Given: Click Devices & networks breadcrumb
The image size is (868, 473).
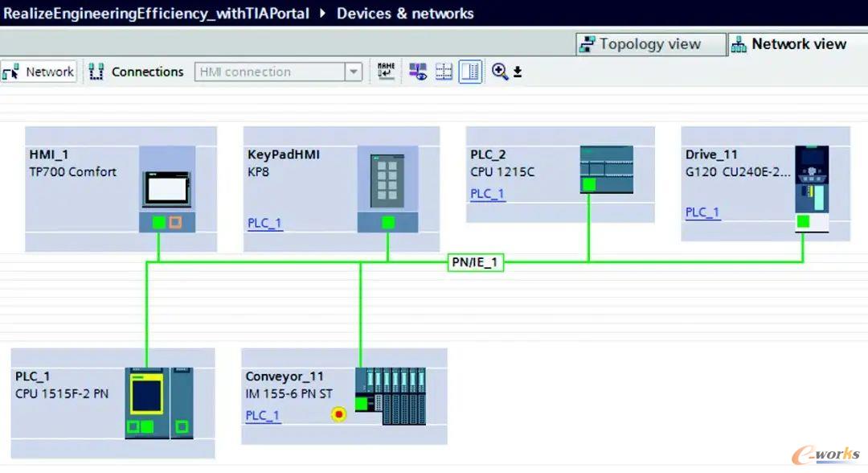Looking at the screenshot, I should coord(404,14).
